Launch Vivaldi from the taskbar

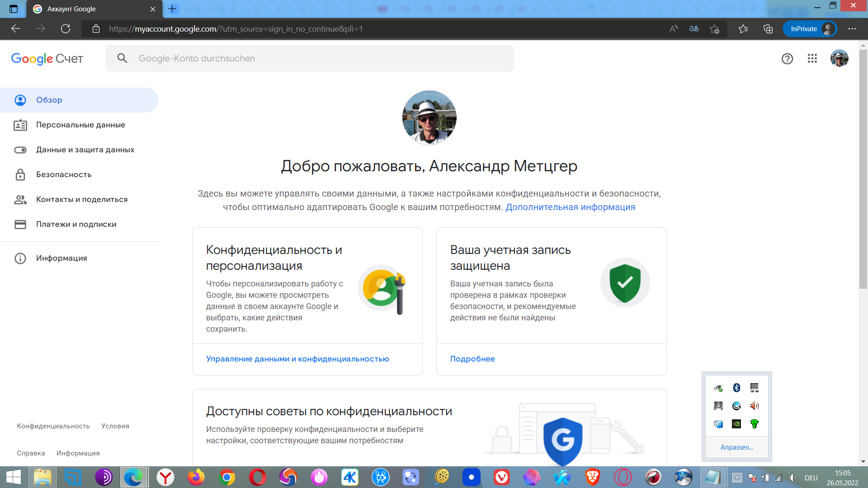[x=501, y=477]
